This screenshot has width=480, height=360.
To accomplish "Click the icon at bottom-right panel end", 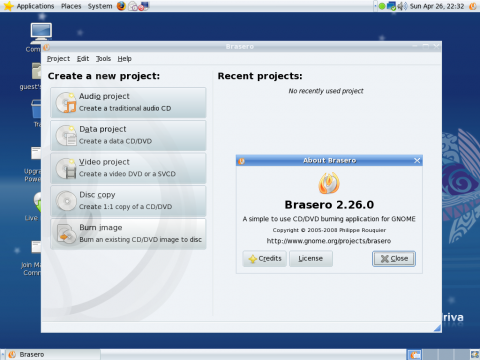I will click(475, 355).
